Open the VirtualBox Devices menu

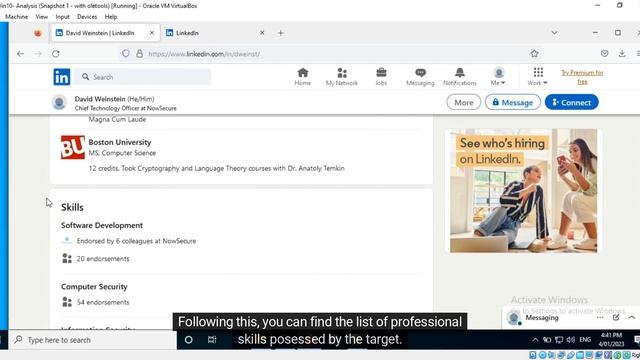click(87, 17)
